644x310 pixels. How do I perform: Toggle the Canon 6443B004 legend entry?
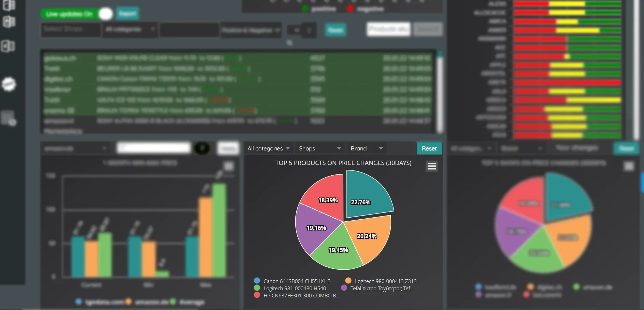coord(294,281)
